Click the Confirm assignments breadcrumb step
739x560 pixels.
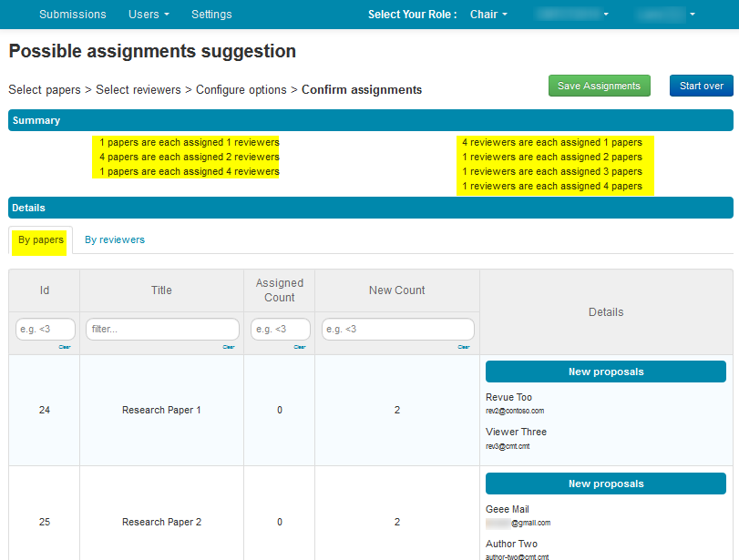(362, 89)
